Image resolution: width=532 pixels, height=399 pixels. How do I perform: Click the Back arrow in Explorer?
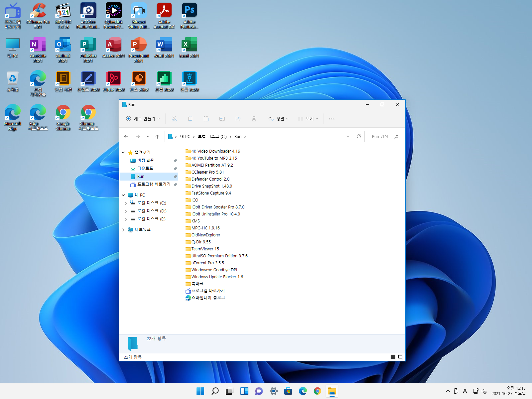pos(126,137)
